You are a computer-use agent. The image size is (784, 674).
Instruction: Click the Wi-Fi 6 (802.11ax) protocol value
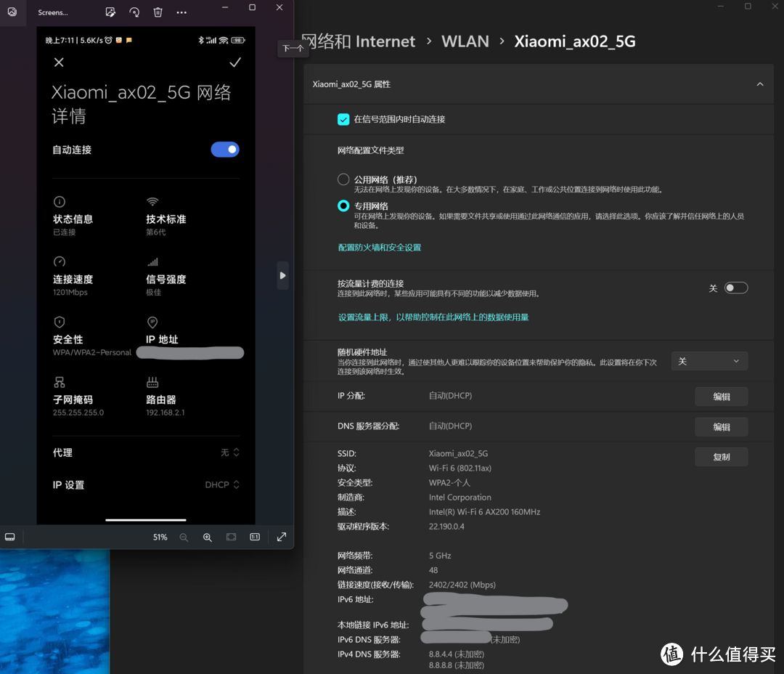(460, 468)
